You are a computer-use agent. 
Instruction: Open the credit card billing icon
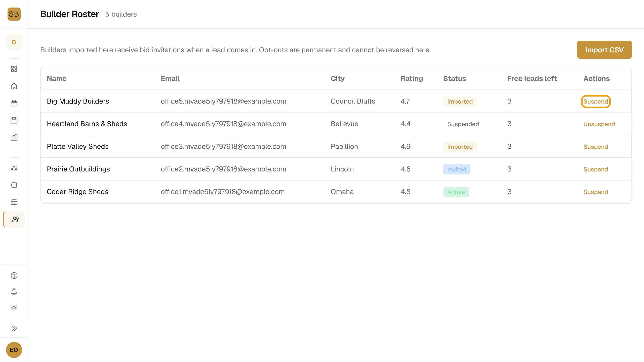(14, 202)
